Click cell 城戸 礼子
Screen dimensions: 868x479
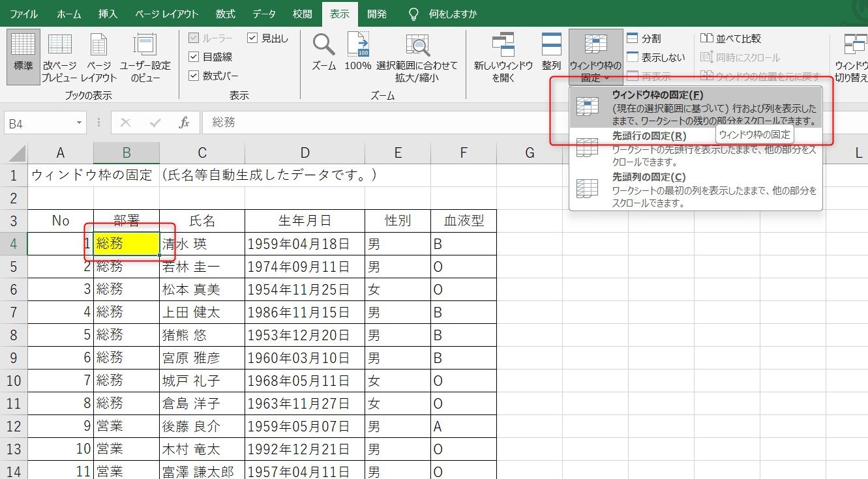click(x=202, y=381)
